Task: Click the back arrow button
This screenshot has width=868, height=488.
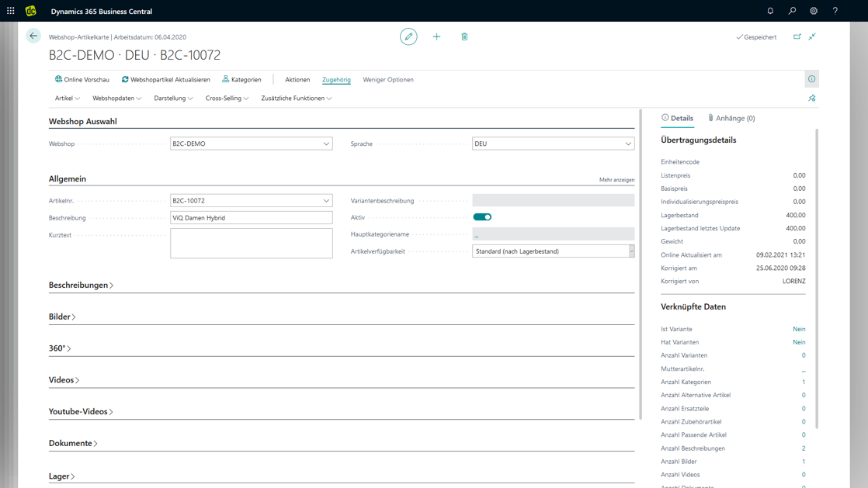Action: [33, 36]
